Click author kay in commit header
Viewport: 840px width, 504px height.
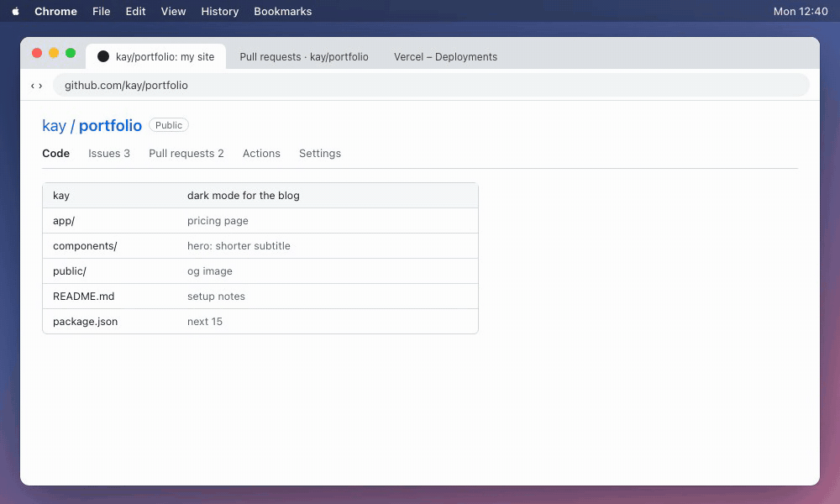tap(61, 196)
